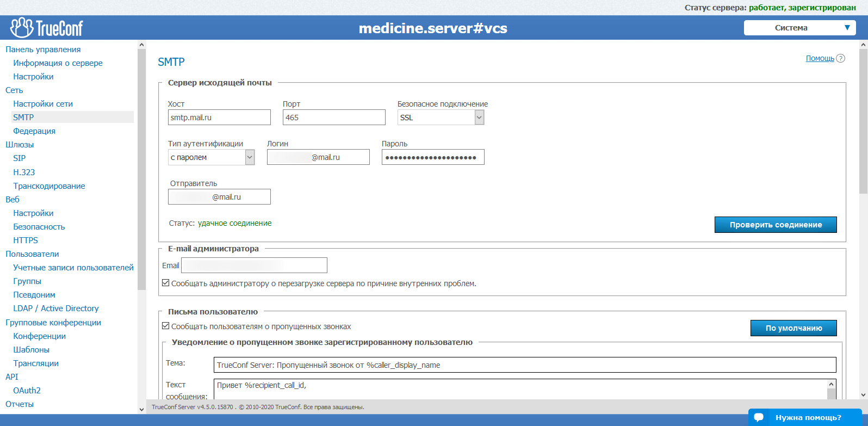Image resolution: width=868 pixels, height=426 pixels.
Task: Open Шаблоны page
Action: click(31, 350)
